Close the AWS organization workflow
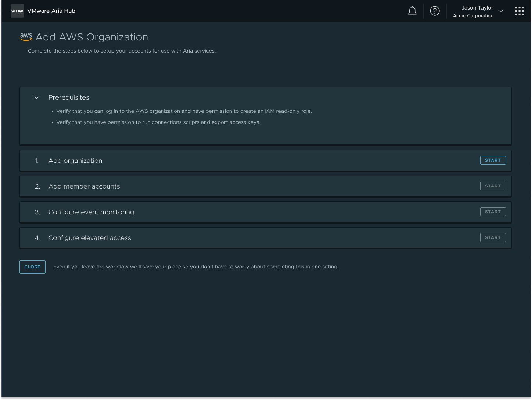 (x=32, y=267)
